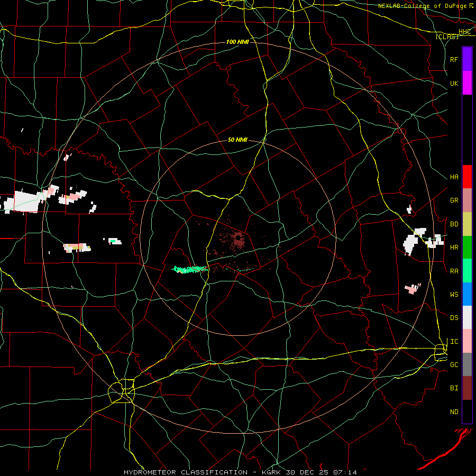This screenshot has height=476, width=476.
Task: Click the 50 NMI range ring label
Action: tap(237, 140)
